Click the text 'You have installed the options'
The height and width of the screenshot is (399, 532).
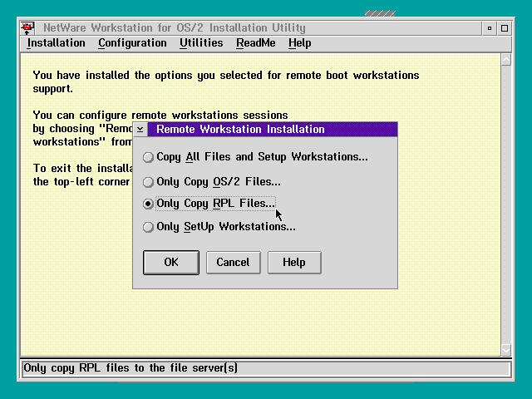[x=113, y=76]
